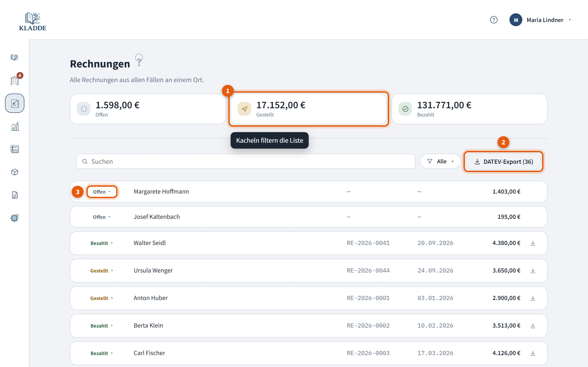Filter list by the Bezahlt tile
Image resolution: width=588 pixels, height=367 pixels.
click(469, 109)
